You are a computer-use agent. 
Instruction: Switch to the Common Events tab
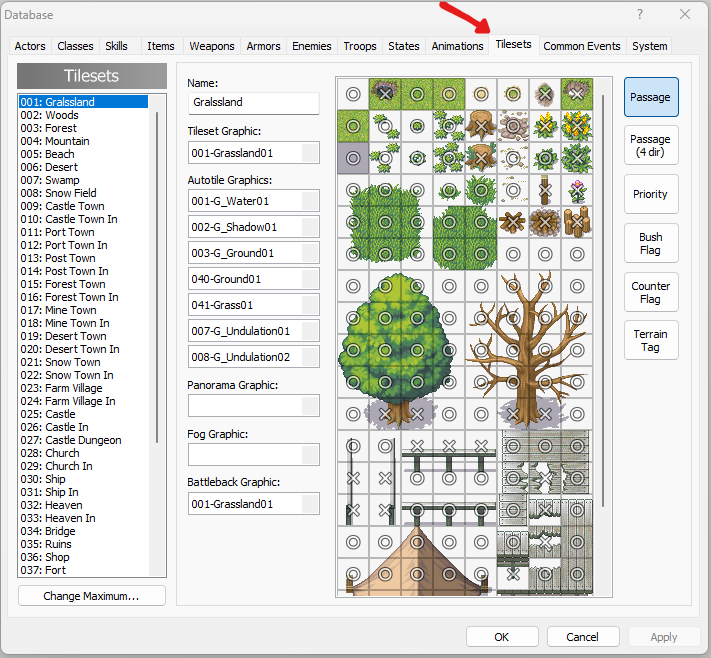coord(582,46)
